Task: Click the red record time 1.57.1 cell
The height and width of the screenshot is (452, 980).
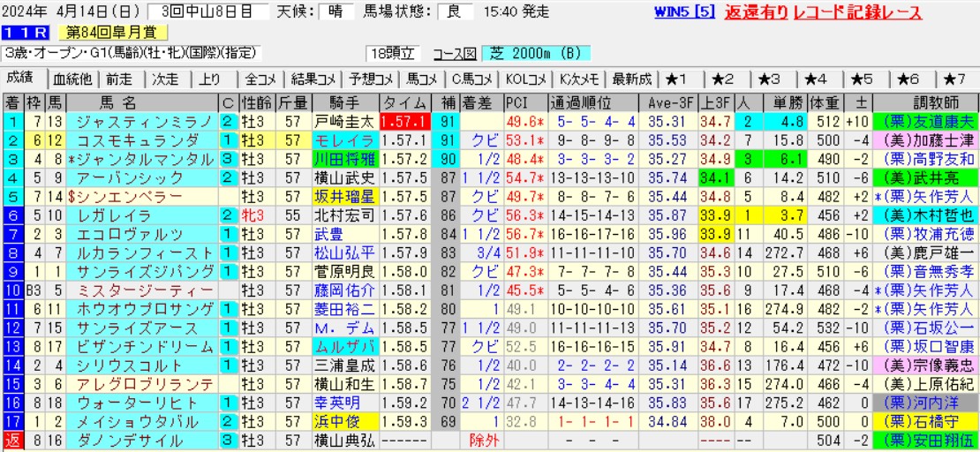Action: [x=404, y=122]
